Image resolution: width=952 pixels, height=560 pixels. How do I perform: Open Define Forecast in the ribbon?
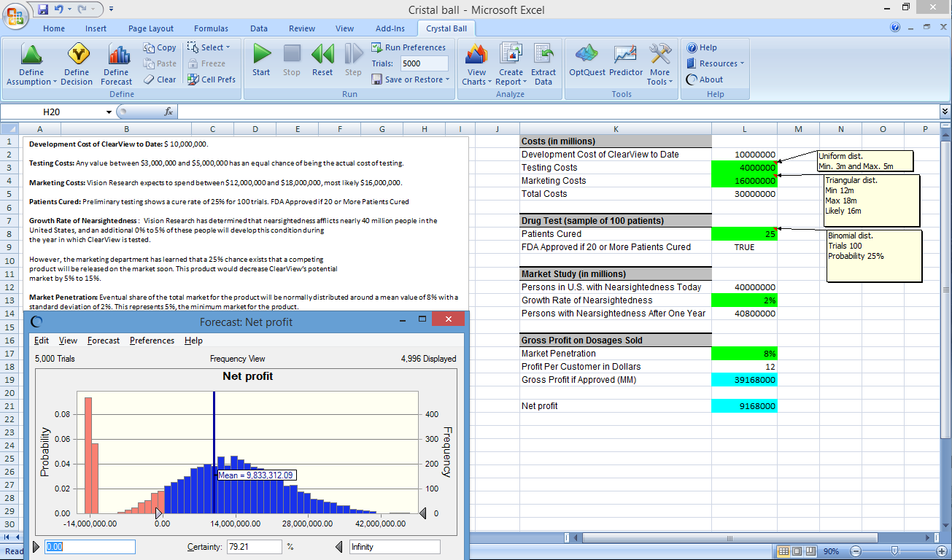(x=116, y=65)
